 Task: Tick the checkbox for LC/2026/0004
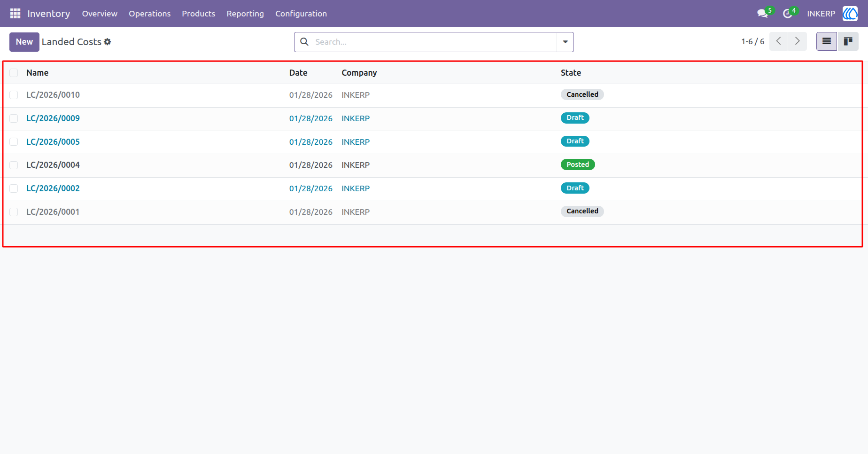point(14,165)
